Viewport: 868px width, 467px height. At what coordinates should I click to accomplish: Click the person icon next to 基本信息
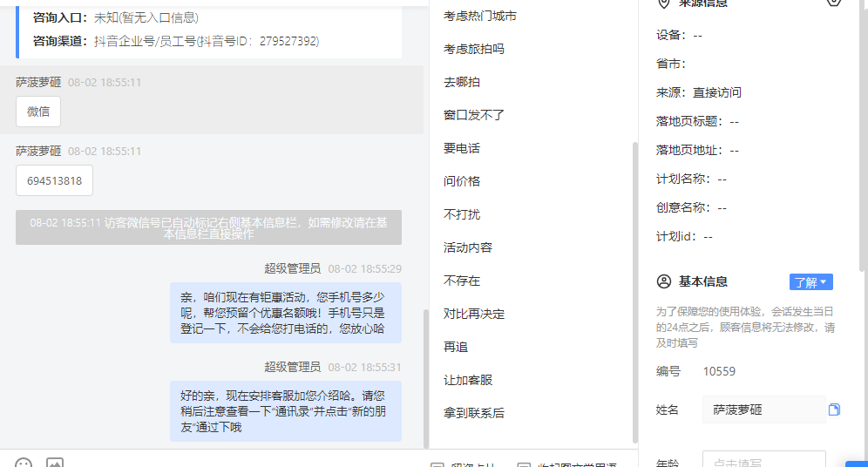664,281
